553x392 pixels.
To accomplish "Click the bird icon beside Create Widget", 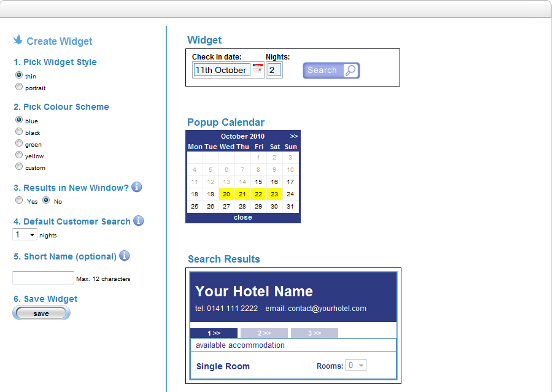I will (18, 40).
